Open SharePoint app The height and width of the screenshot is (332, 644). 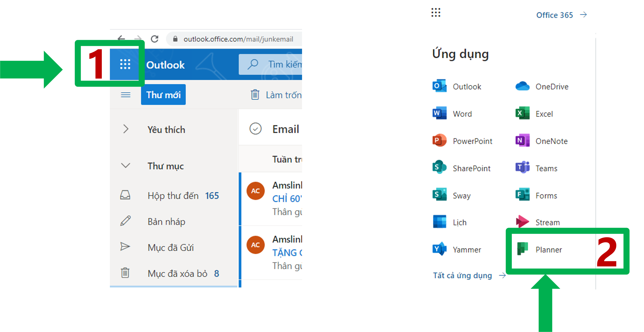(x=462, y=168)
